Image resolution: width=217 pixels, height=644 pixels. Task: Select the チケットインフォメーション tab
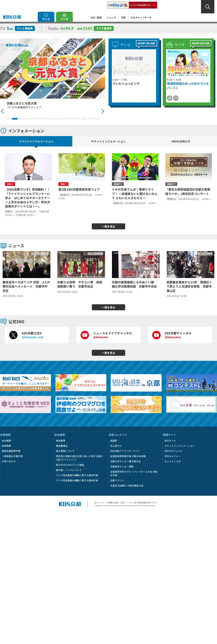point(108,141)
